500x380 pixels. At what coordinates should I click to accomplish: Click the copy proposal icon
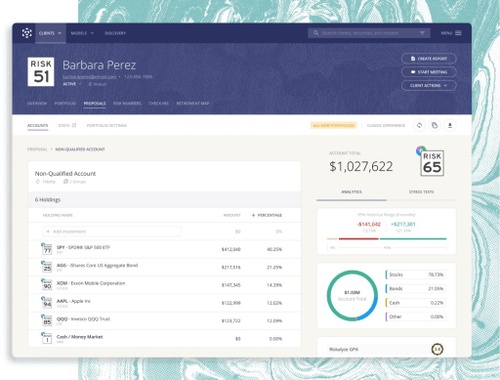(x=434, y=125)
